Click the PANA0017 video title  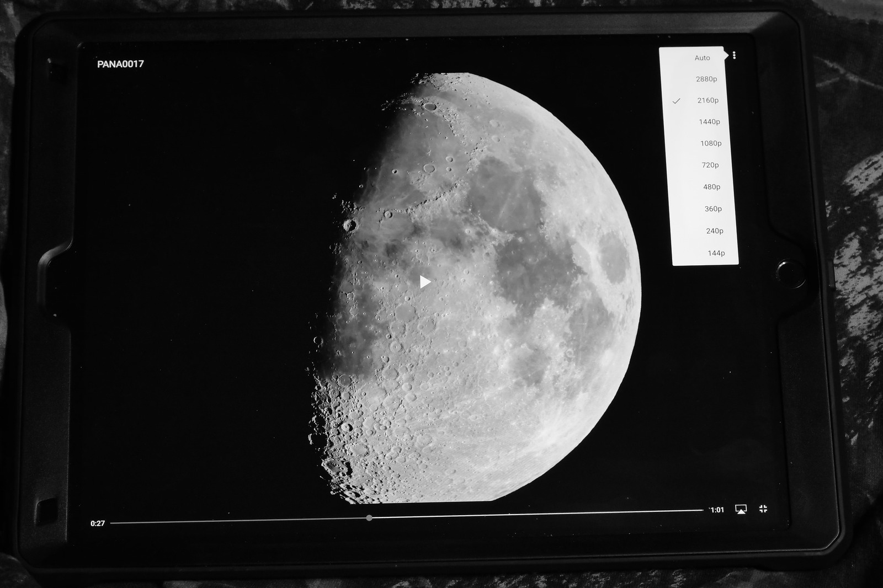(x=120, y=64)
